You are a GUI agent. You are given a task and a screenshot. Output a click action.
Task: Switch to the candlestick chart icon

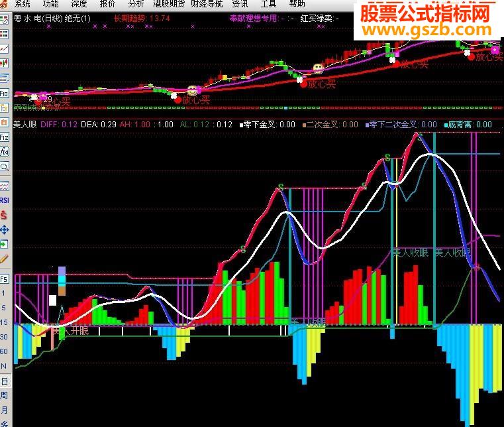coord(4,63)
